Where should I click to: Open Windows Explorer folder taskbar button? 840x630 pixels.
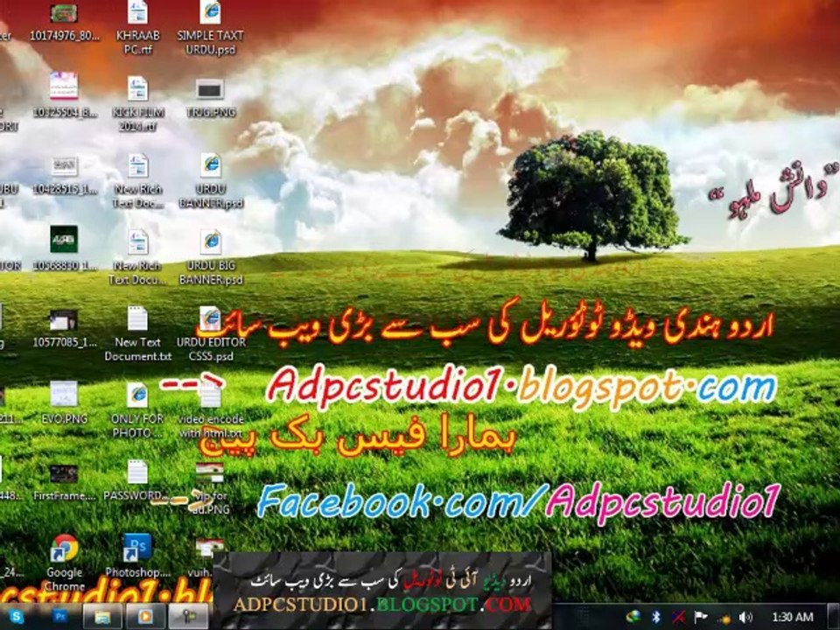102,617
